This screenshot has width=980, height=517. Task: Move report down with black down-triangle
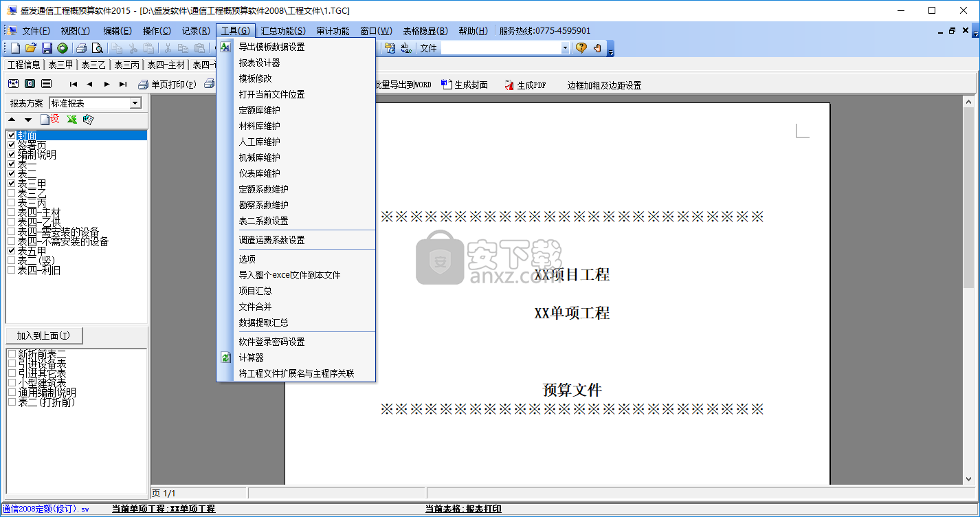coord(28,120)
